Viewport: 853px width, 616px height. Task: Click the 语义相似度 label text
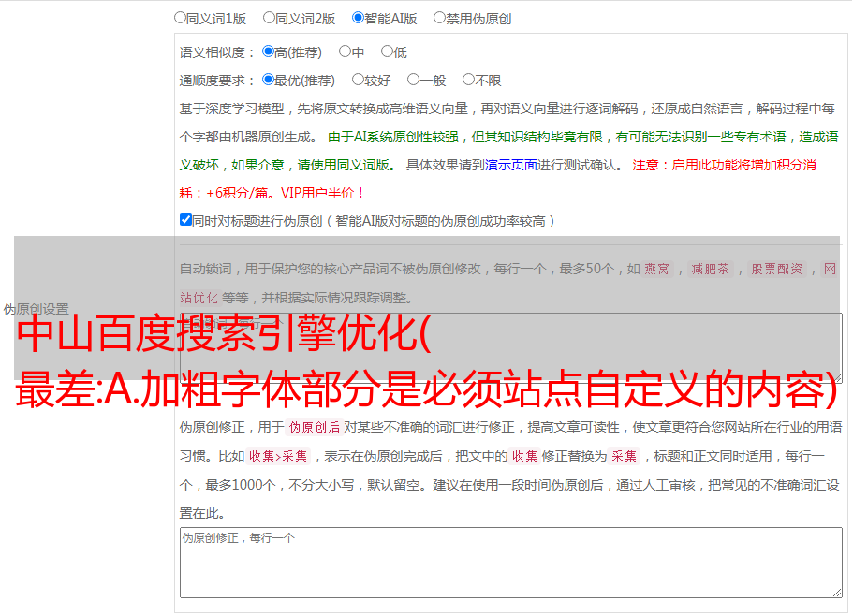(213, 52)
